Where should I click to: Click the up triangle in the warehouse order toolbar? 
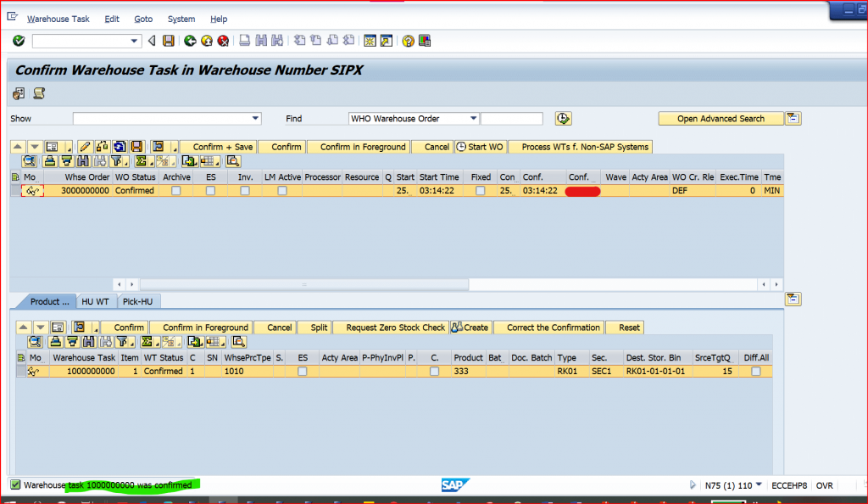click(x=18, y=147)
